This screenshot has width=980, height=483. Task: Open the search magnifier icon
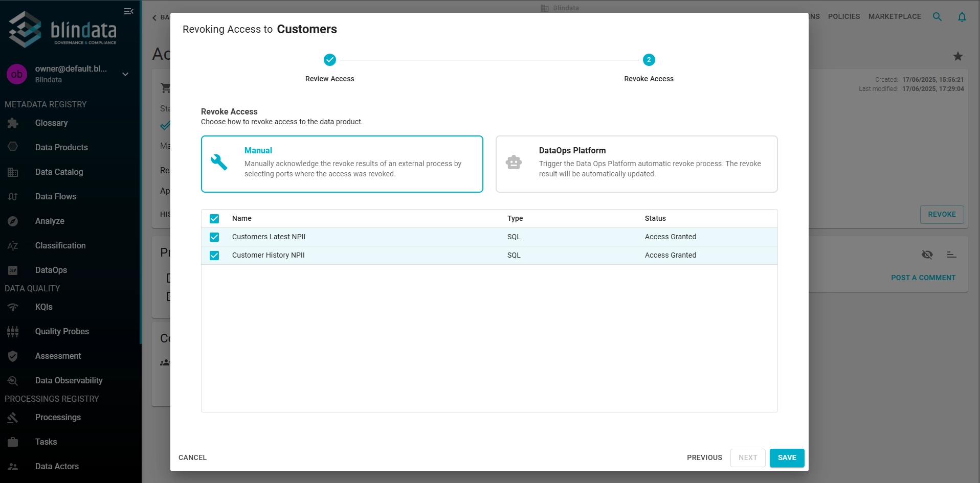point(938,17)
